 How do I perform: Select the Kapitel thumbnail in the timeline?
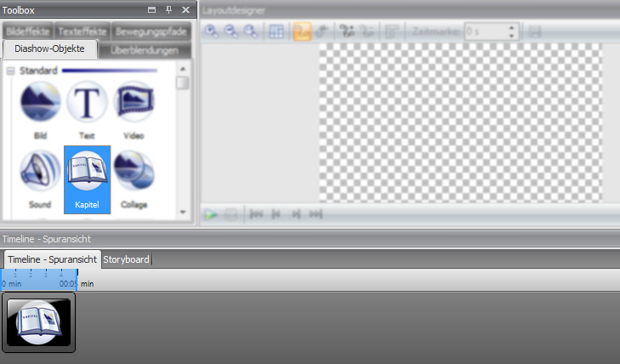(x=38, y=322)
